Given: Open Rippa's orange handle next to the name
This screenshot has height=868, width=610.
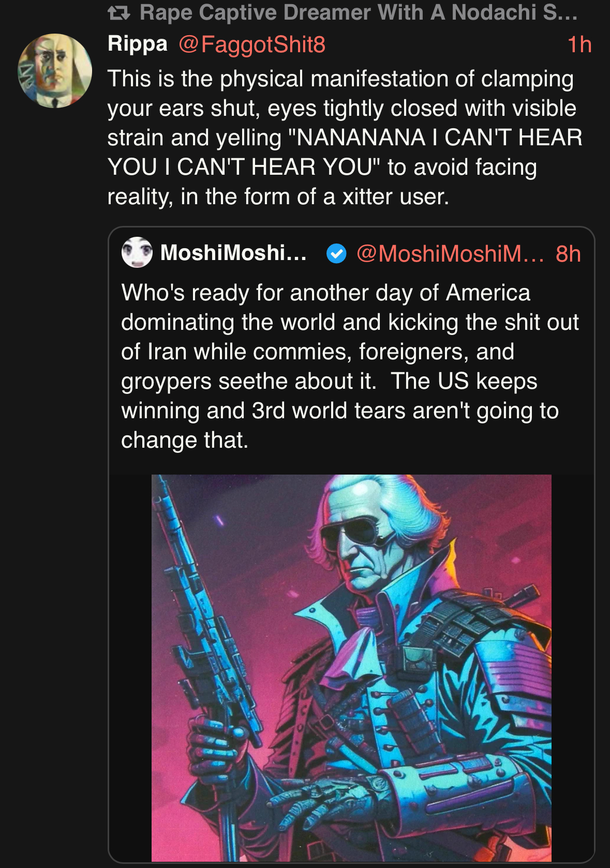Looking at the screenshot, I should pyautogui.click(x=252, y=44).
